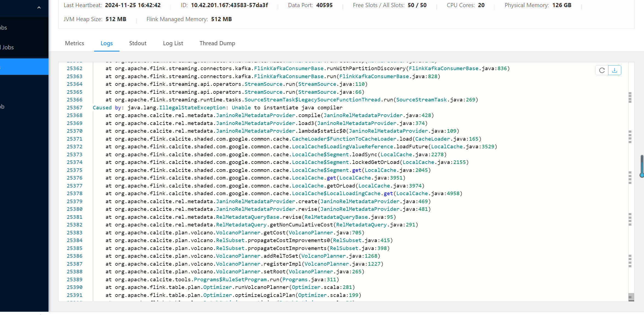Reload the log with the refresh icon
The height and width of the screenshot is (315, 644).
pos(602,70)
